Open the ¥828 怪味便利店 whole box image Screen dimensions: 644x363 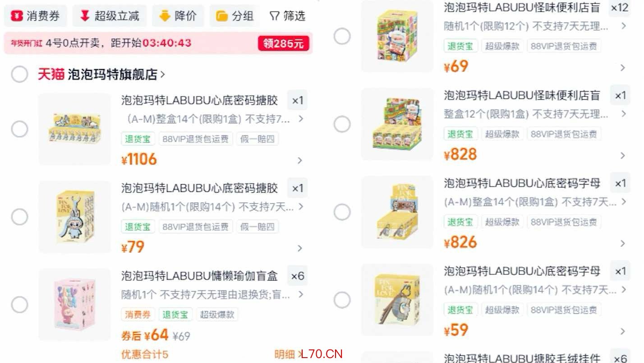click(397, 124)
